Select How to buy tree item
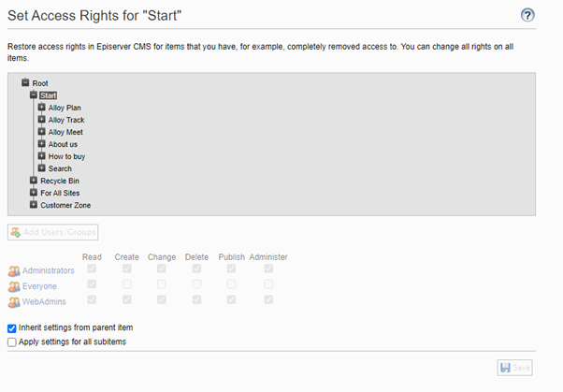Viewport: 563px width, 392px height. tap(66, 156)
